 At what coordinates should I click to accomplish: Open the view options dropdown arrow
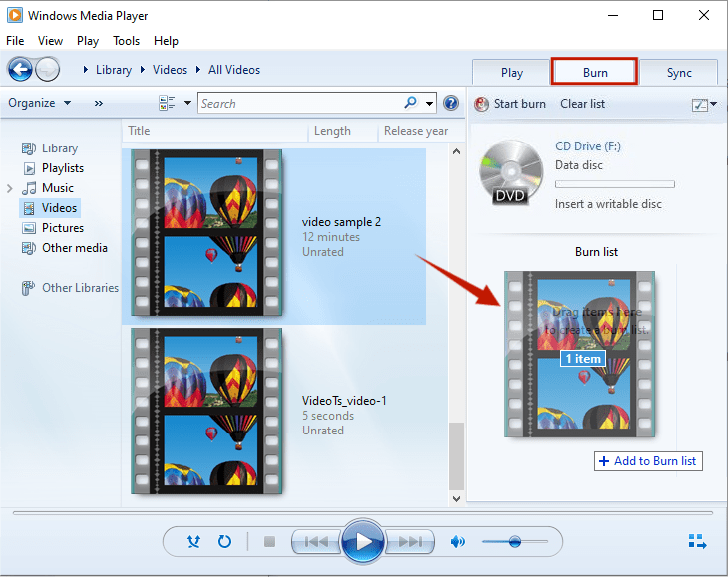tap(186, 103)
